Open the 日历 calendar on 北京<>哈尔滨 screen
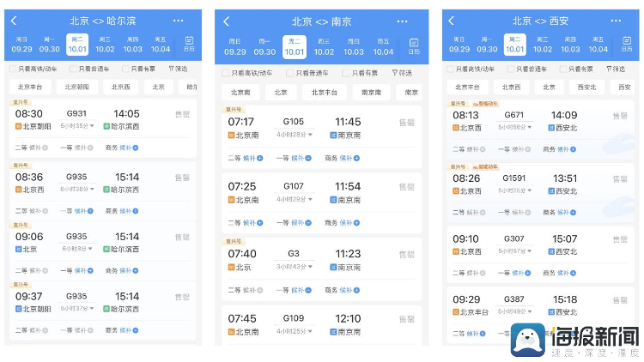The width and height of the screenshot is (644, 362). click(x=190, y=44)
